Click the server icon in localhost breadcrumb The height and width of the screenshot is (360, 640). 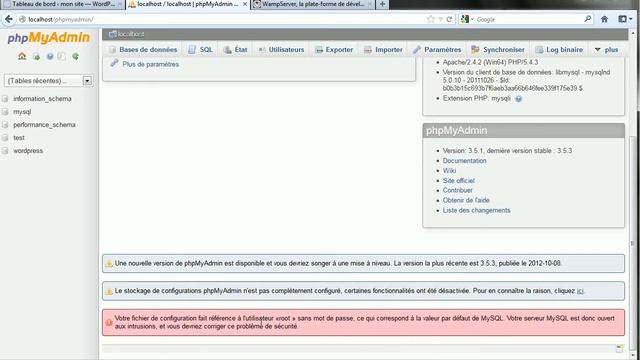pos(113,34)
